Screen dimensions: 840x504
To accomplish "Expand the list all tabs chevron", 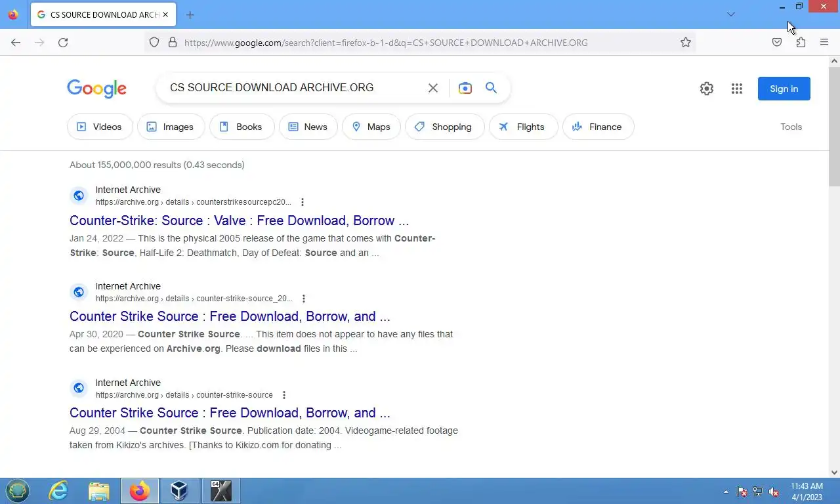I will click(731, 14).
